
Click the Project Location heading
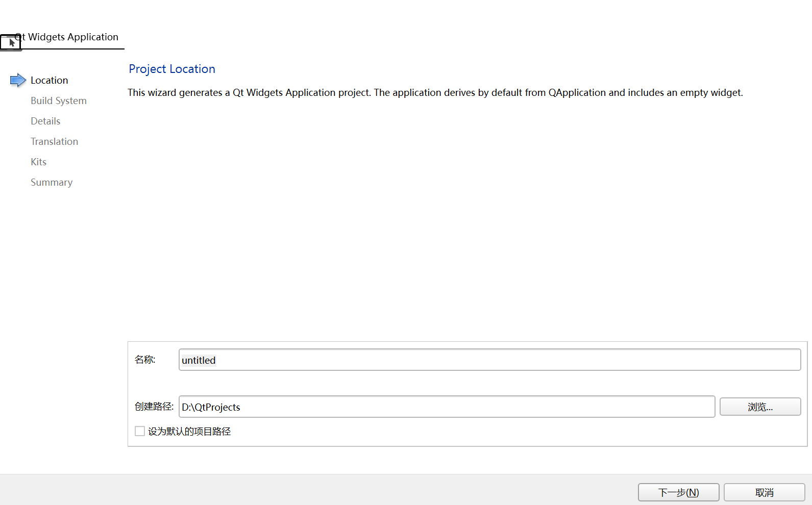[172, 69]
